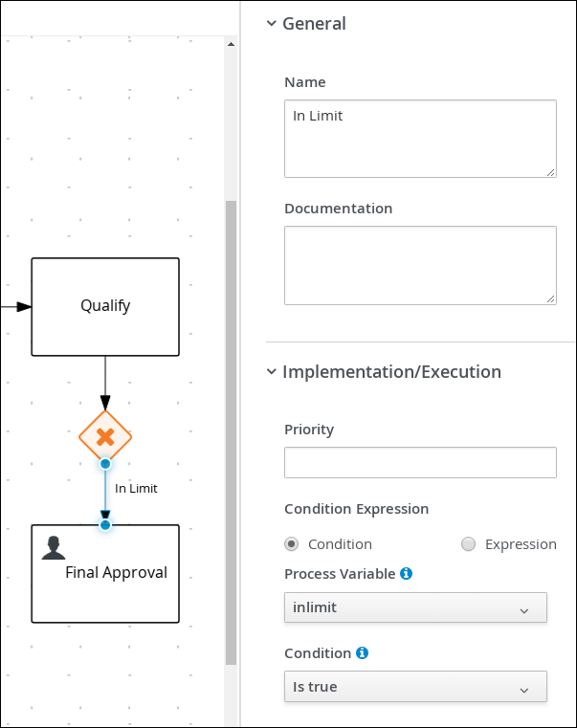Select the Condition radio button
This screenshot has height=728, width=577.
pyautogui.click(x=293, y=544)
